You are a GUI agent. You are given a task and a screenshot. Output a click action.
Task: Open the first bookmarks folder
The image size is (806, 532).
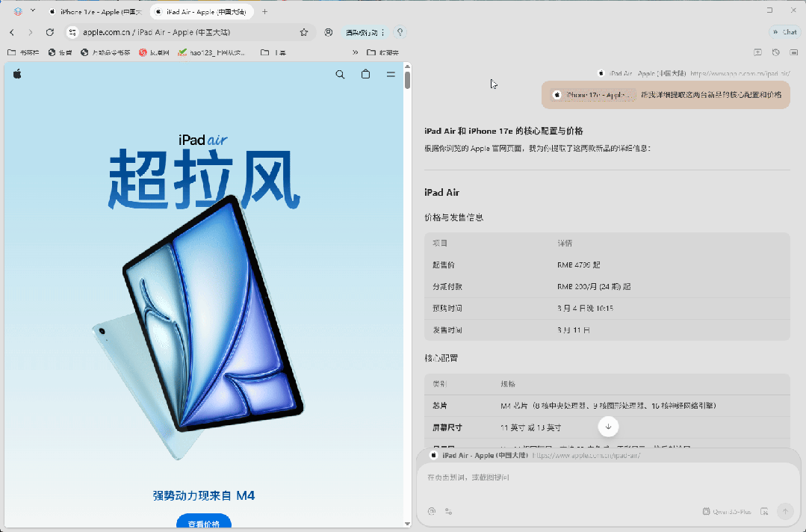pos(23,52)
